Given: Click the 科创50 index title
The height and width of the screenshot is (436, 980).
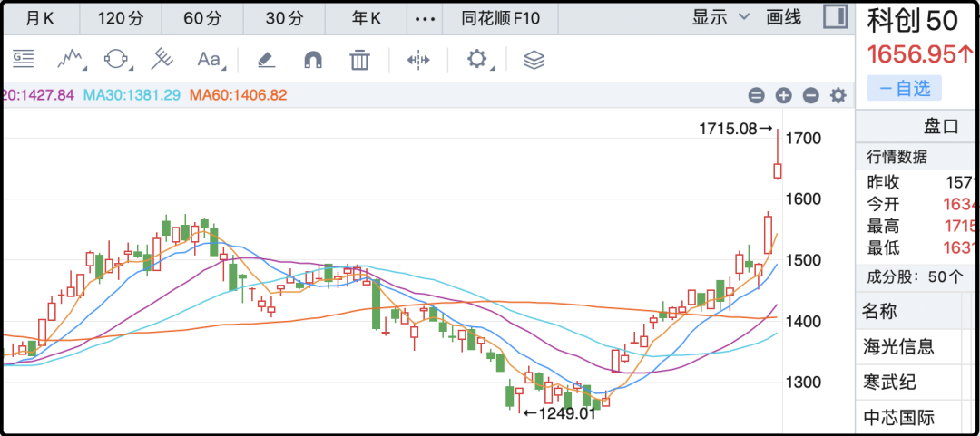Looking at the screenshot, I should coord(913,21).
